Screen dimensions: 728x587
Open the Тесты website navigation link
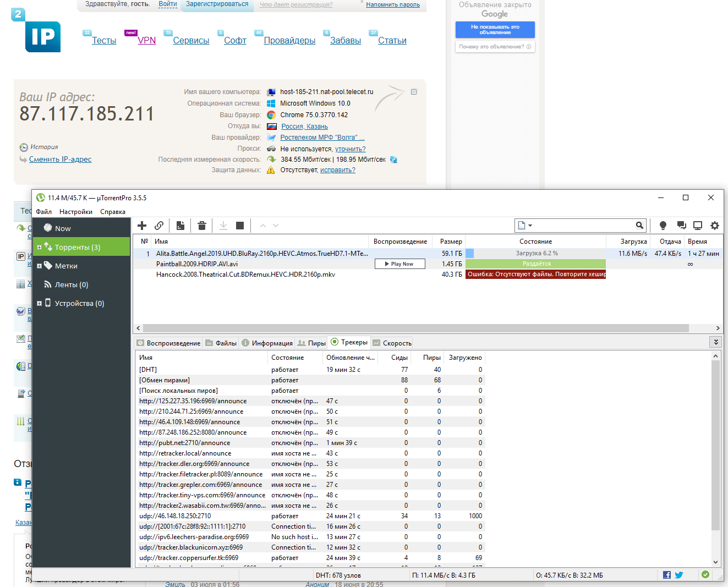click(104, 41)
